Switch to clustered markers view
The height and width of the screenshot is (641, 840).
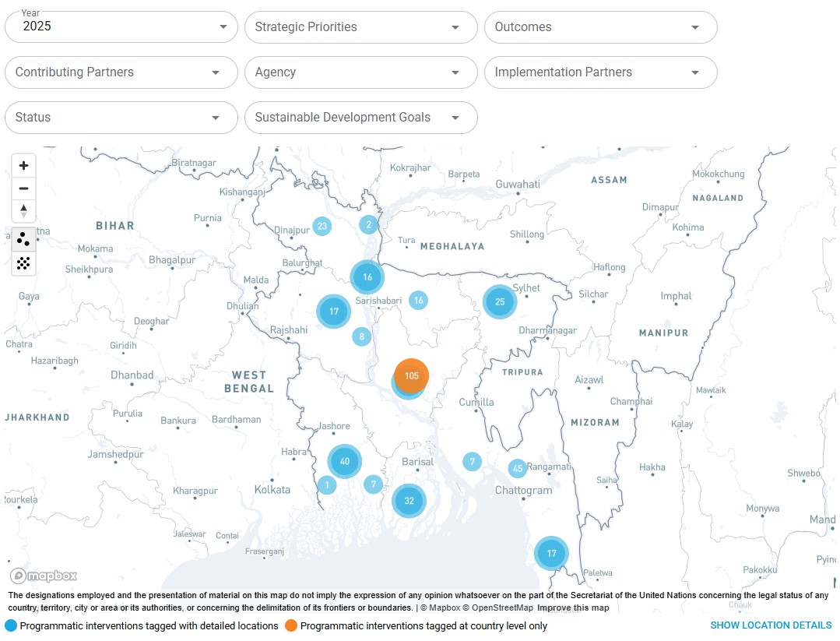pos(23,240)
